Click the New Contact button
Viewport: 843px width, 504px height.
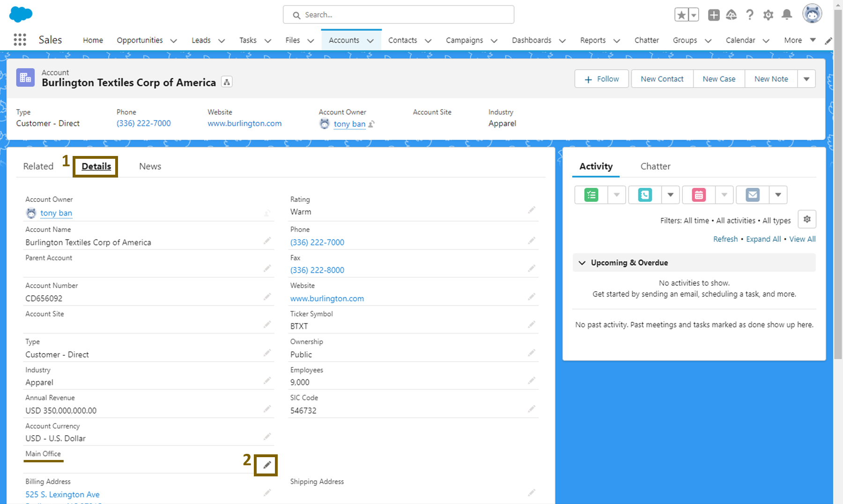[662, 79]
